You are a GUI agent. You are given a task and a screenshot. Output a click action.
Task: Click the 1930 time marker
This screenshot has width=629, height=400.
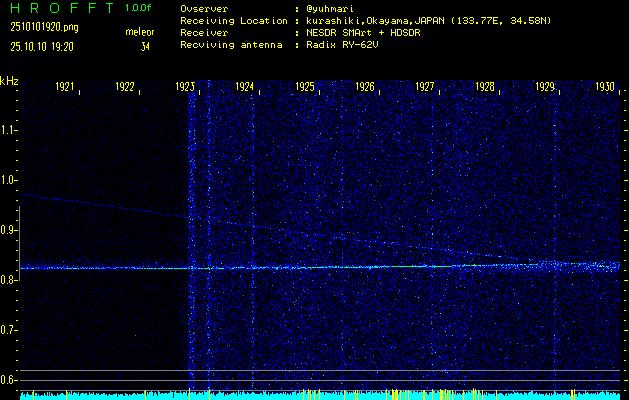coord(604,87)
